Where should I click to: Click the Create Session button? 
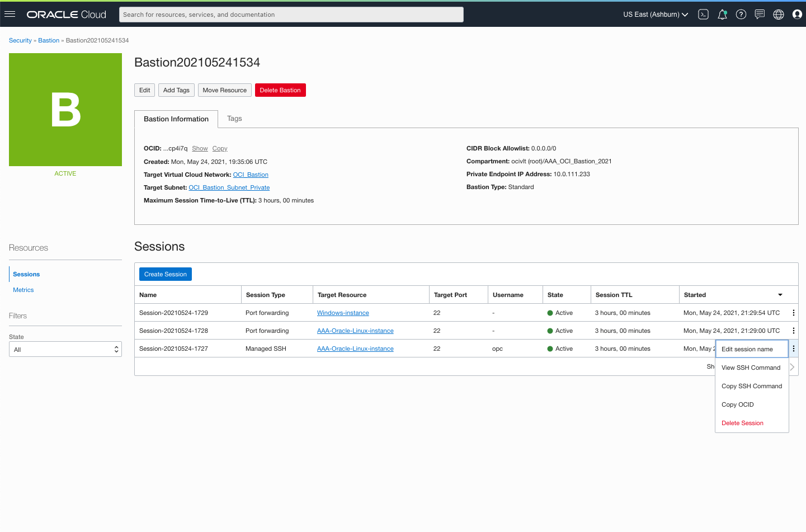166,274
